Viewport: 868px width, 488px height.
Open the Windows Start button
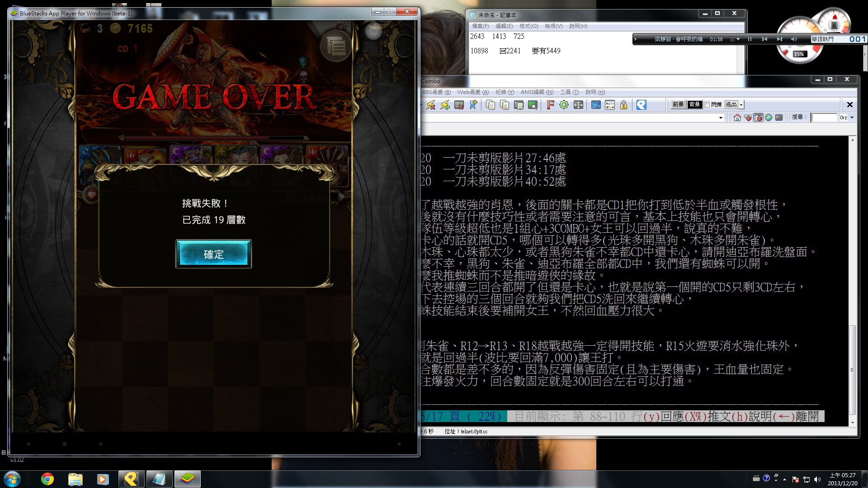click(12, 479)
